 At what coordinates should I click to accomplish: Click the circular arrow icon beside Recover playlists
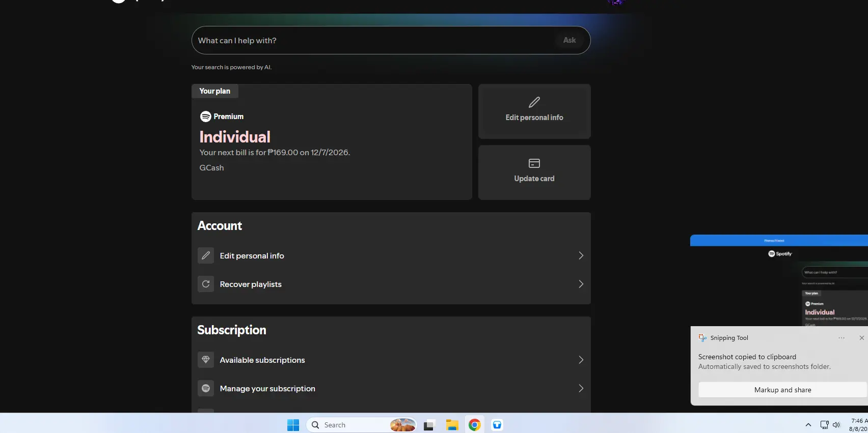206,284
